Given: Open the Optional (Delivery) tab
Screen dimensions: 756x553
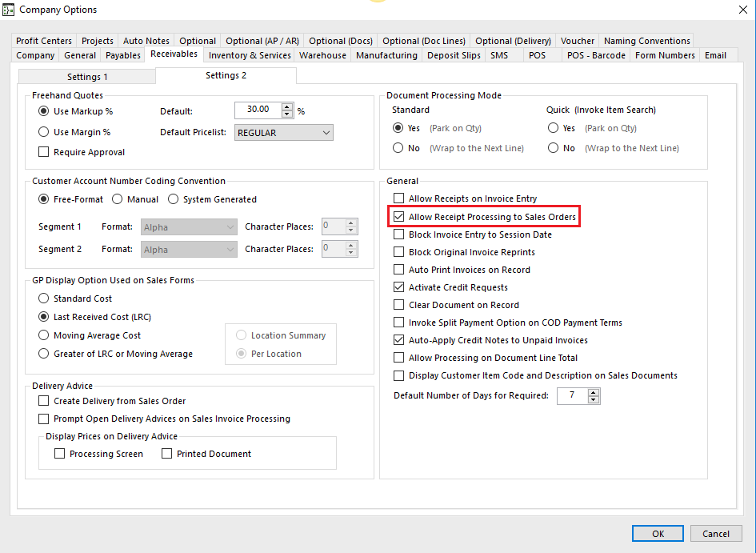Looking at the screenshot, I should (x=513, y=41).
